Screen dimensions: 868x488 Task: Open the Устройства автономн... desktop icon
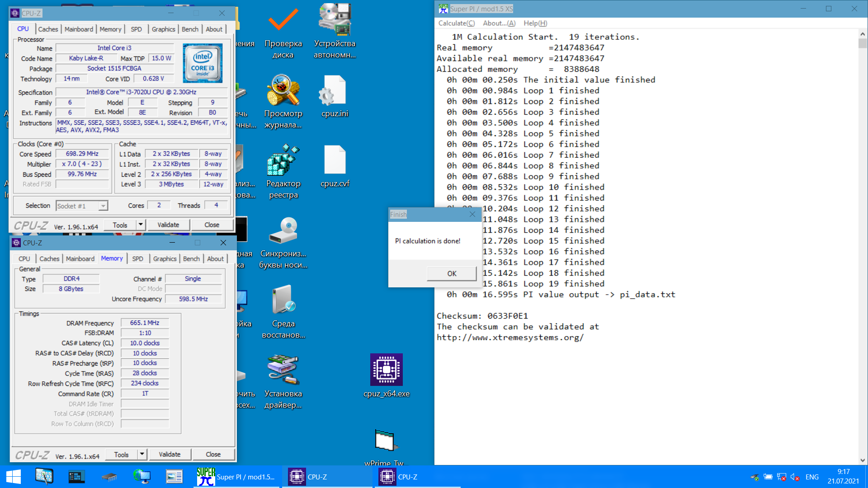pyautogui.click(x=335, y=32)
